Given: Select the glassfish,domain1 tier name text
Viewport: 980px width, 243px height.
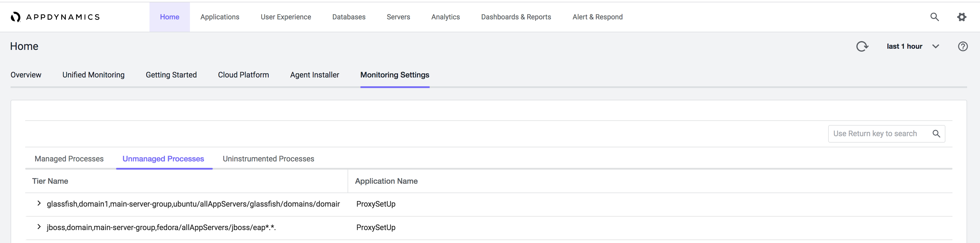Looking at the screenshot, I should tap(193, 204).
